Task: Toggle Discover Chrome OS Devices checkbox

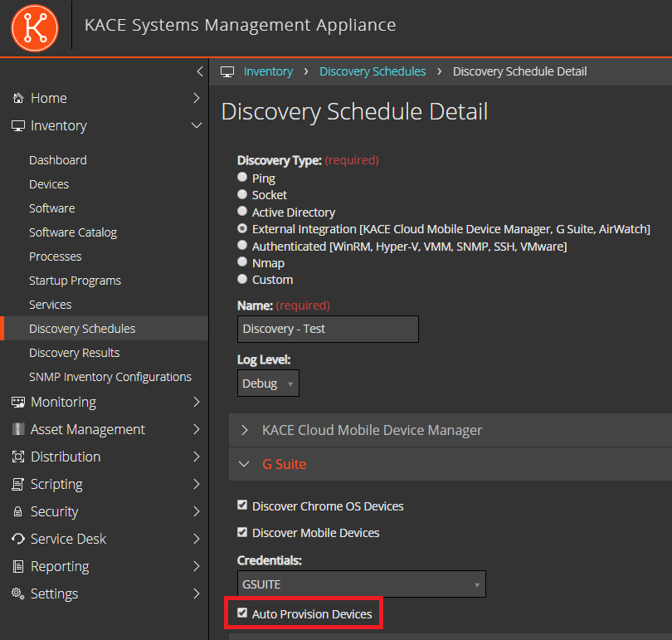Action: click(x=242, y=505)
